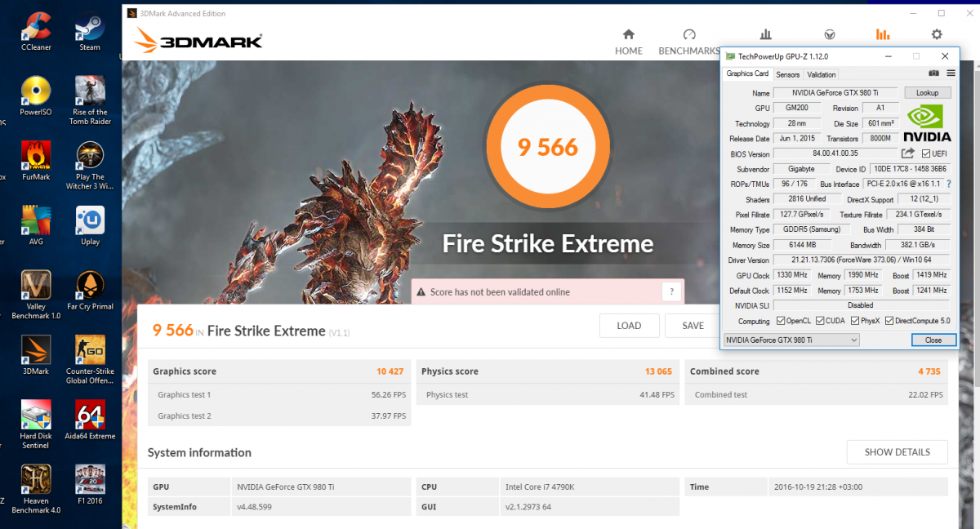Switch to GPU-Z Graphics Card tab

[747, 73]
